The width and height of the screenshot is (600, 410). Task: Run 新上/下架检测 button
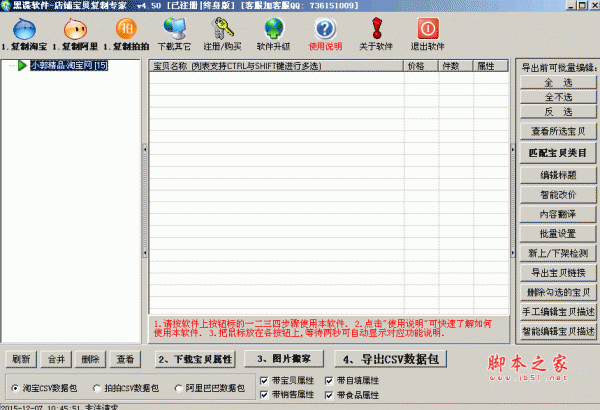[558, 253]
